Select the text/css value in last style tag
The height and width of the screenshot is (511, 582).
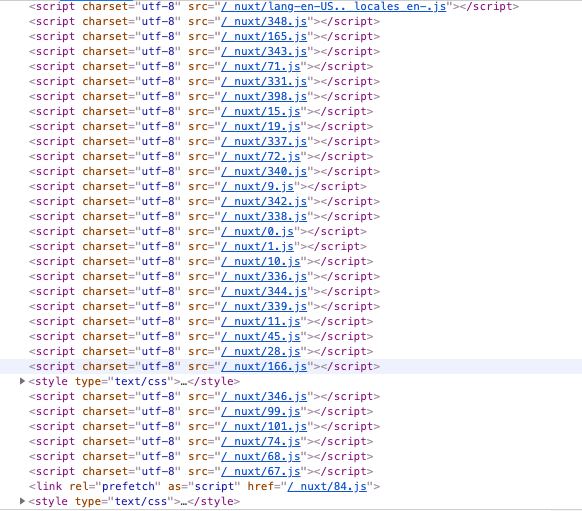pos(141,501)
